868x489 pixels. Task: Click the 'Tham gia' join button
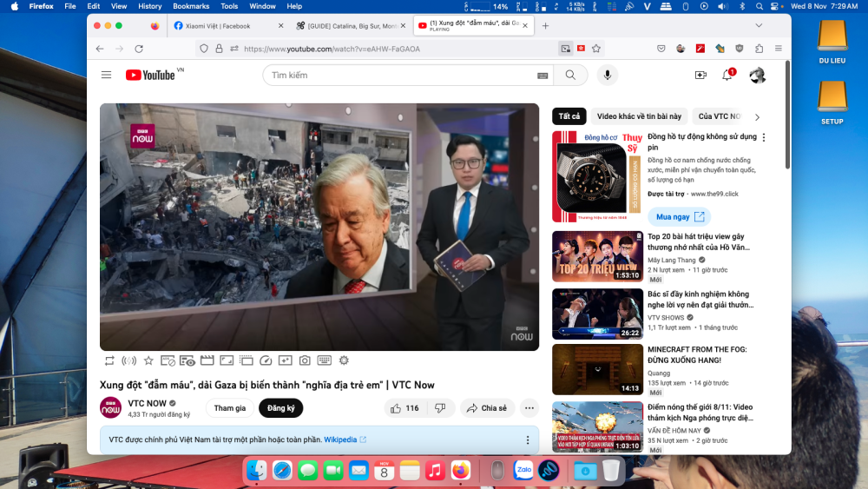click(x=230, y=408)
